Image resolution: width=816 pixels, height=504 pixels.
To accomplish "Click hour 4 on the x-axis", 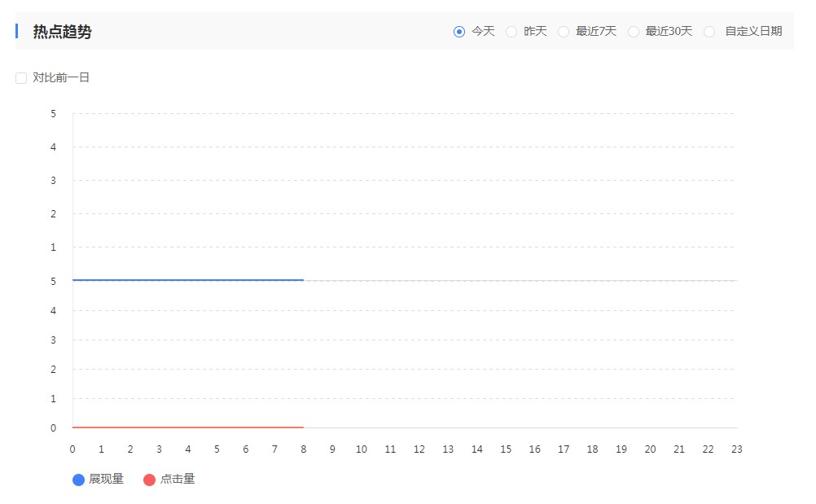I will [x=188, y=449].
